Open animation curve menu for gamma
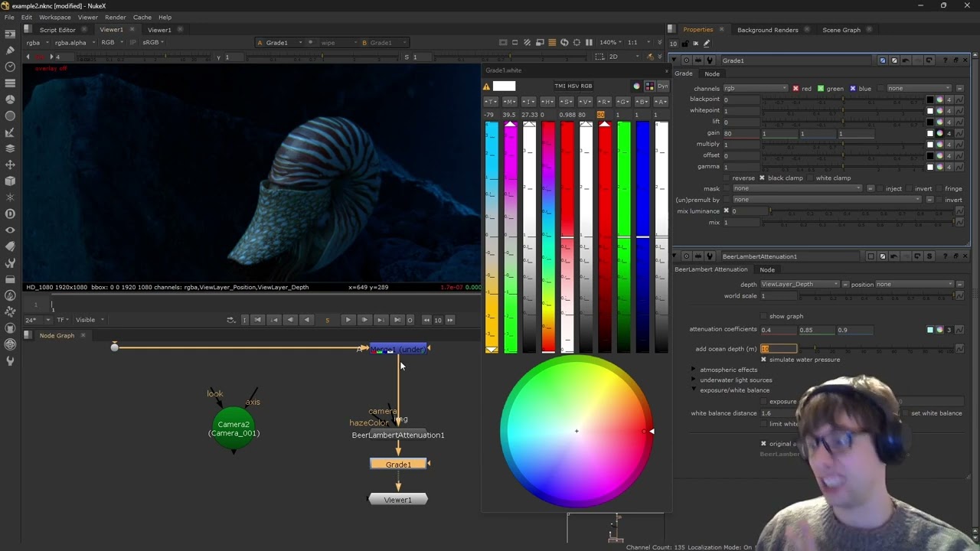This screenshot has width=980, height=551. [x=959, y=167]
